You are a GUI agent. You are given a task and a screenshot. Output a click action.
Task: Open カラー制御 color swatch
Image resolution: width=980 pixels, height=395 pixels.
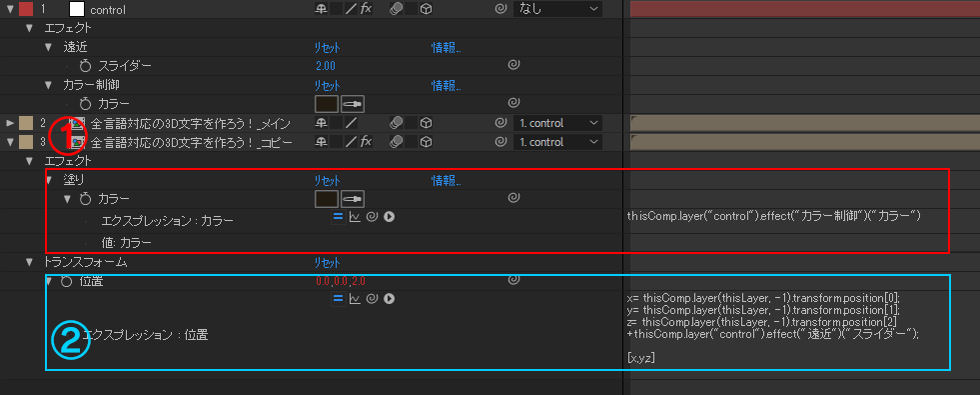[327, 104]
